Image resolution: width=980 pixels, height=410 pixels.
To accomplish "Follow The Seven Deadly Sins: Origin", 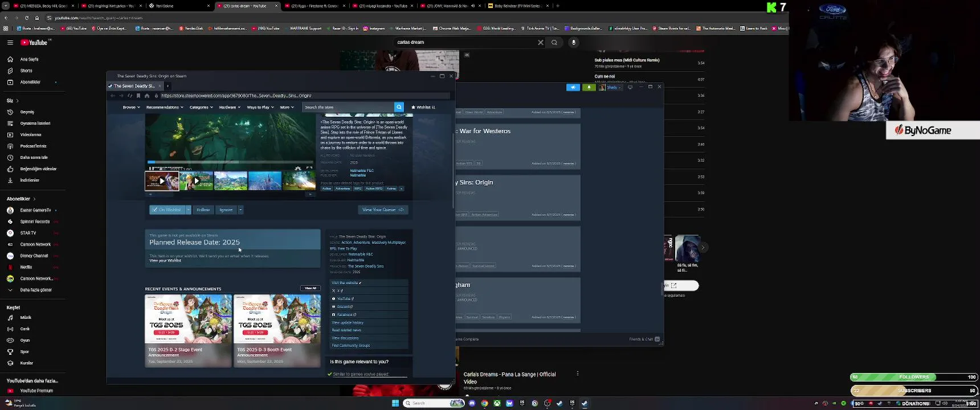I will click(x=203, y=210).
